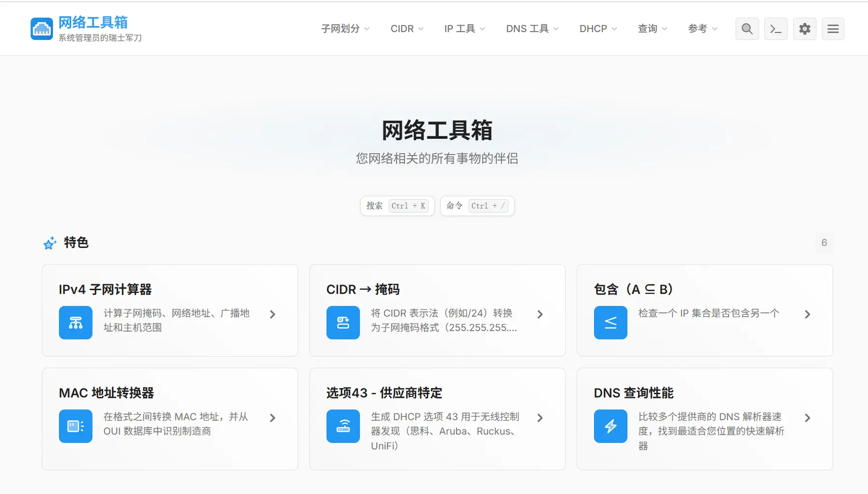Screen dimensions: 868x494
Task: Open the 参考 navigation dropdown
Action: 703,29
